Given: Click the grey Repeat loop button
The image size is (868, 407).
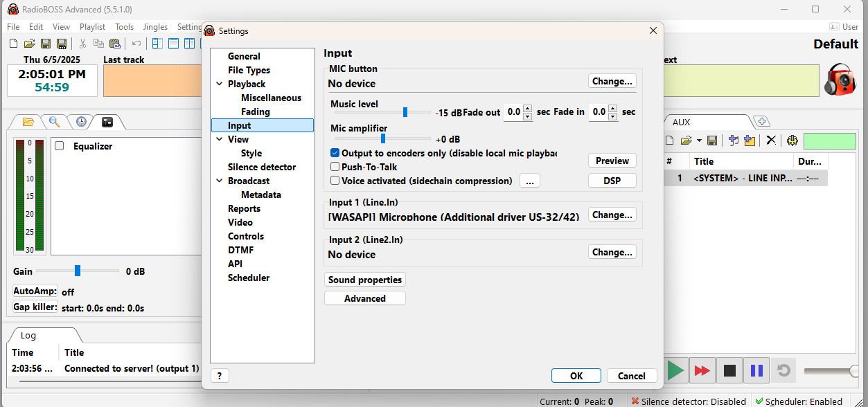Looking at the screenshot, I should tap(783, 370).
